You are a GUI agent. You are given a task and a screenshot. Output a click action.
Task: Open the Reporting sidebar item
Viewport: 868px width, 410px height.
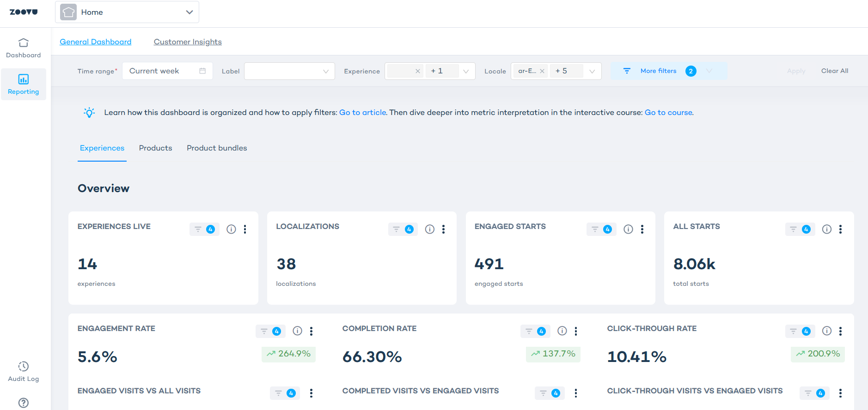24,84
